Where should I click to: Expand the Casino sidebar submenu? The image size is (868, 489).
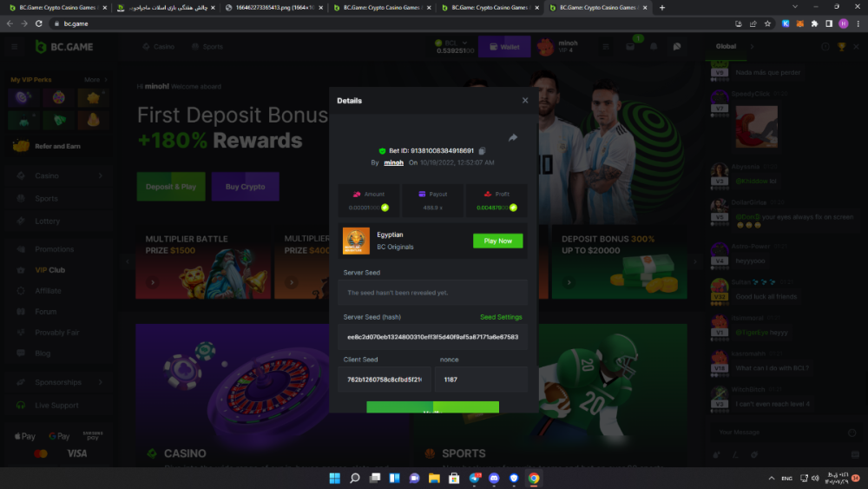click(x=100, y=175)
